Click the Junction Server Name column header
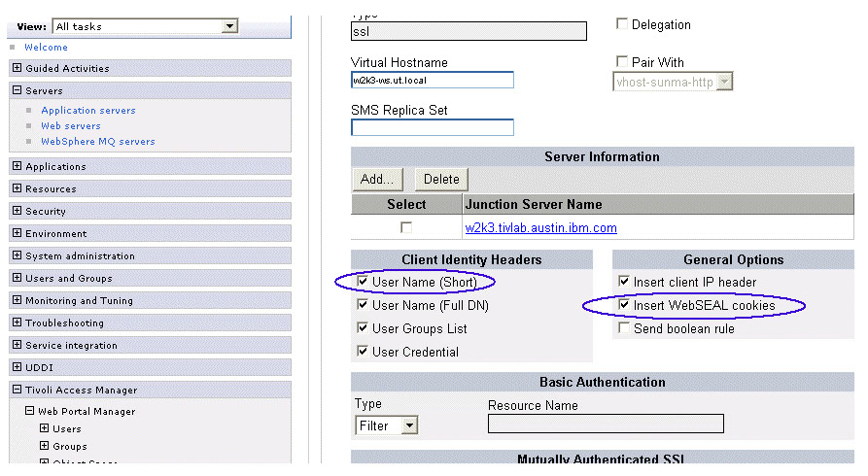Screen dimensions: 868x476 658,204
